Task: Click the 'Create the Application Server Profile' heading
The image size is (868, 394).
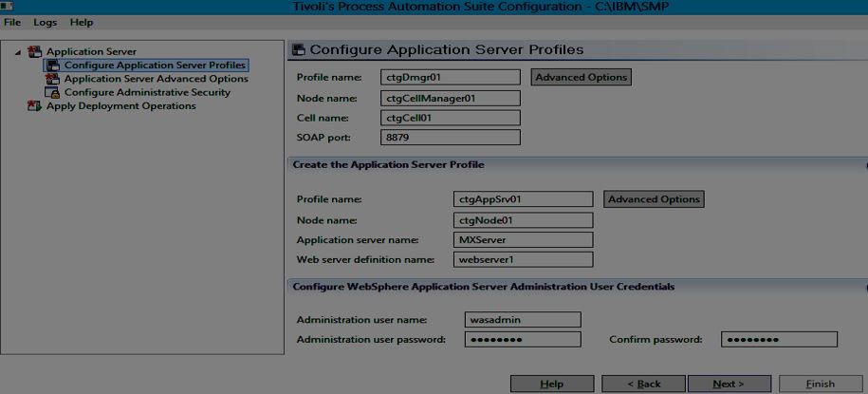Action: pyautogui.click(x=388, y=164)
